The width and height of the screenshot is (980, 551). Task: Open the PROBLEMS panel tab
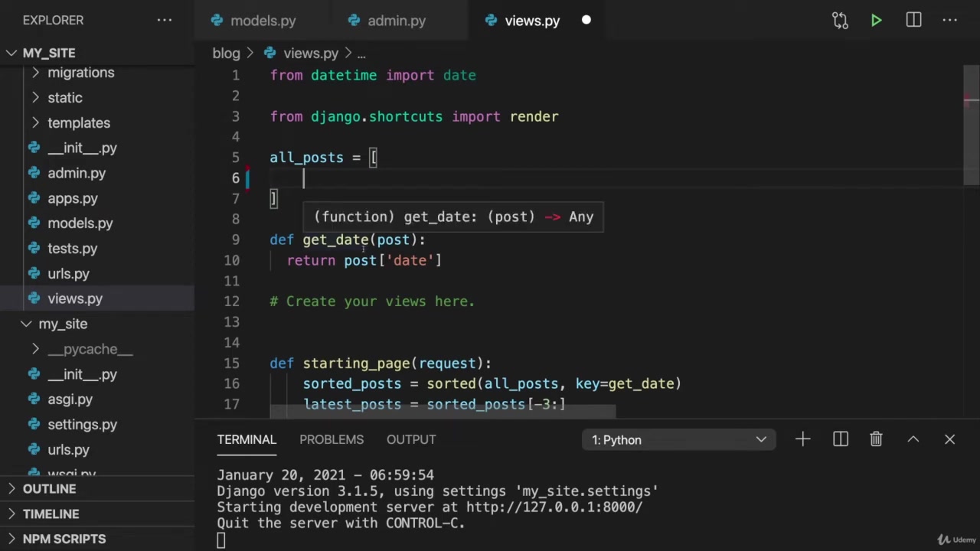pyautogui.click(x=331, y=439)
